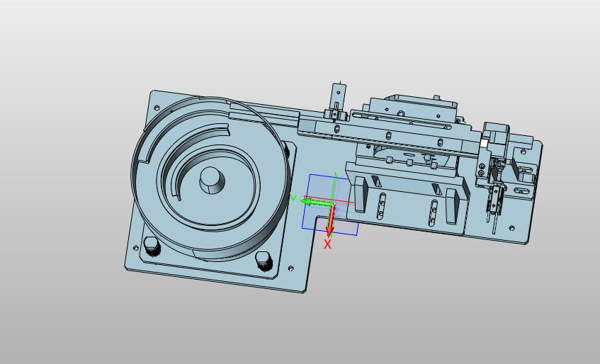Select the center hub of the bowl feeder
Image resolution: width=600 pixels, height=364 pixels.
[x=212, y=180]
